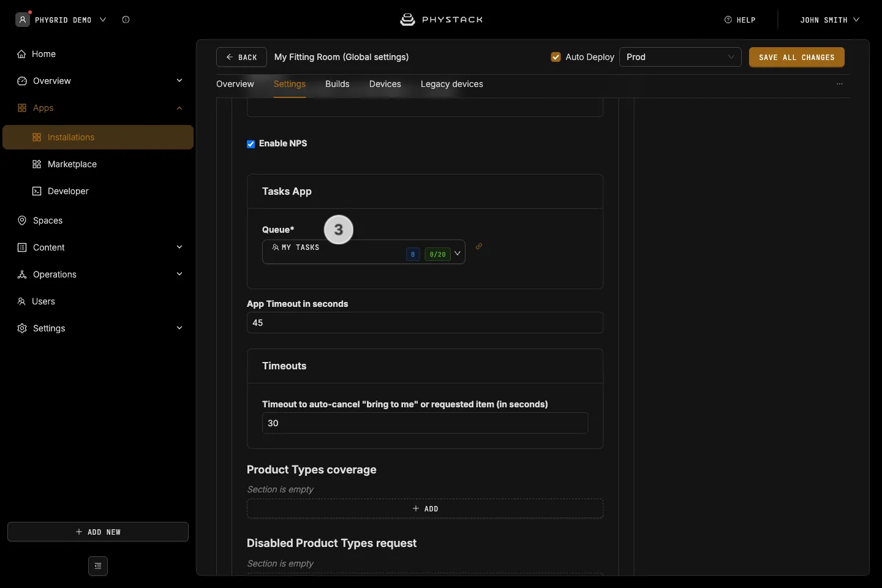Click the Add New button in the sidebar
This screenshot has width=882, height=588.
(x=98, y=532)
